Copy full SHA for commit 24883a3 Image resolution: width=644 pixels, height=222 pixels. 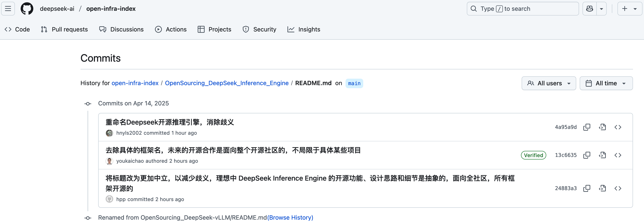click(x=587, y=189)
